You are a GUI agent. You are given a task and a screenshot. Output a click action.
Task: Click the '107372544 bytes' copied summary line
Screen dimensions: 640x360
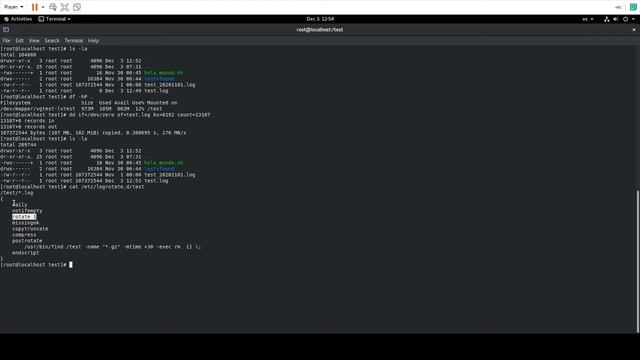click(x=93, y=133)
